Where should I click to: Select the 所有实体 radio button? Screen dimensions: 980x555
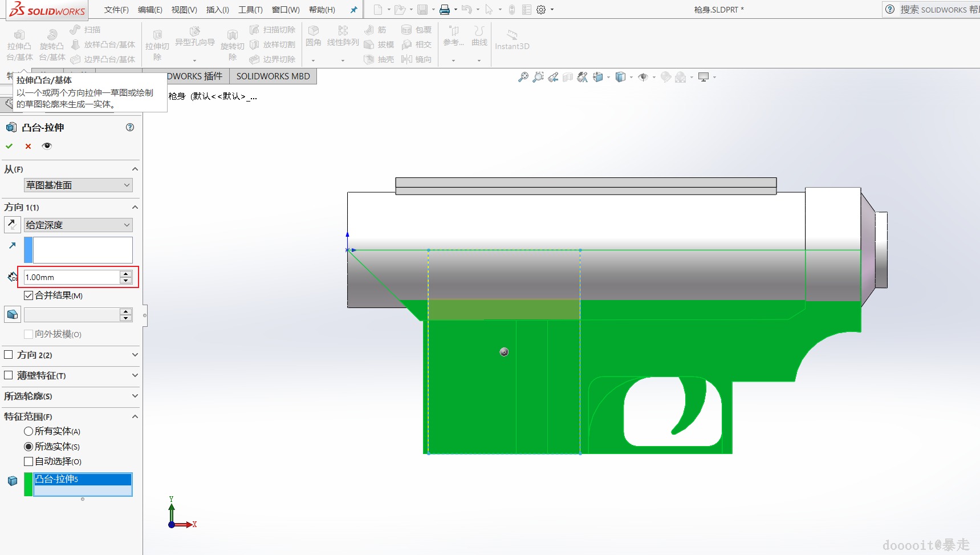click(x=28, y=431)
